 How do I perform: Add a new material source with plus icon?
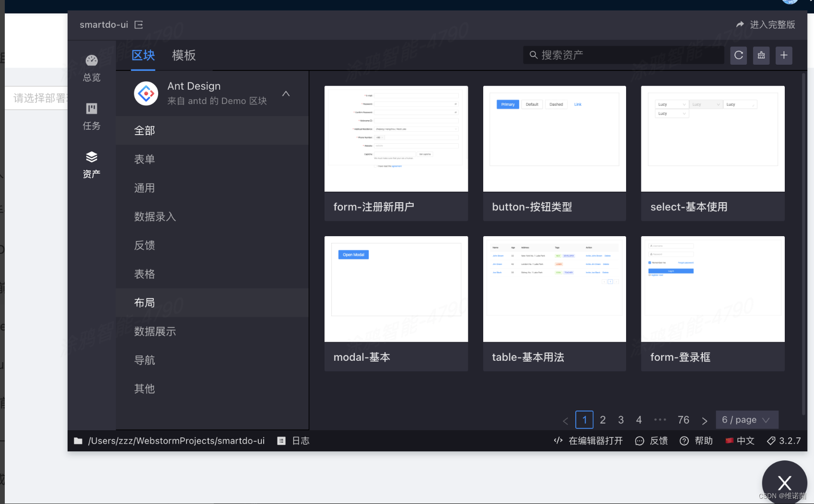784,55
